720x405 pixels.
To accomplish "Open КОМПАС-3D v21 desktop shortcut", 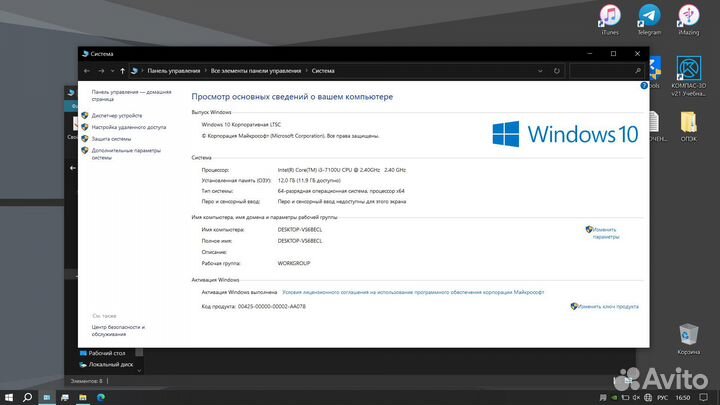I will (688, 76).
